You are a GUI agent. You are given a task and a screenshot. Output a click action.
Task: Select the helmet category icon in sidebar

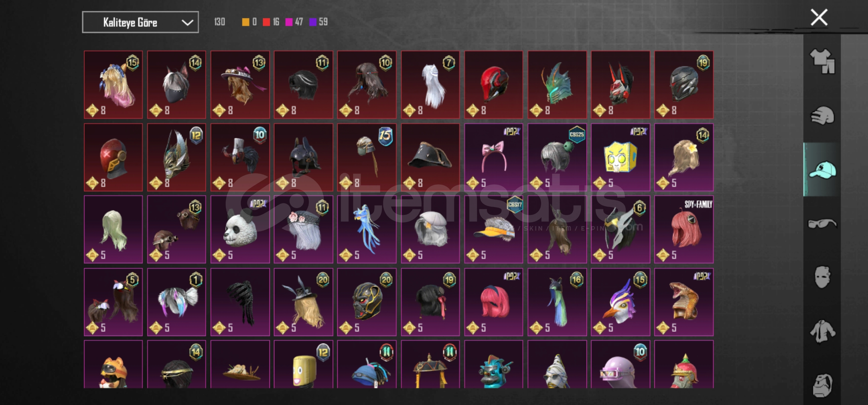(822, 116)
